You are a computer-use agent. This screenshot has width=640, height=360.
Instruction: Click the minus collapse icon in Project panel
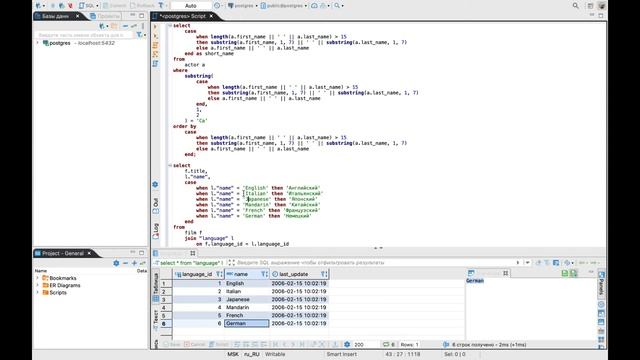pyautogui.click(x=125, y=263)
